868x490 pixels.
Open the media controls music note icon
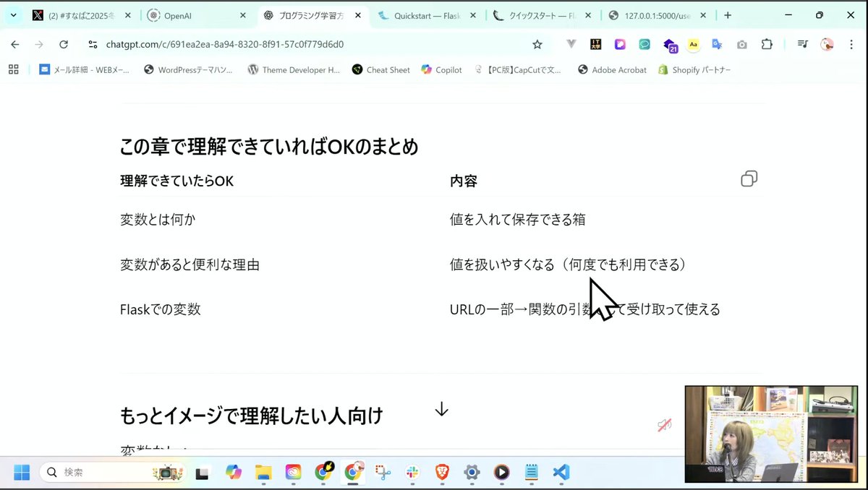(801, 44)
